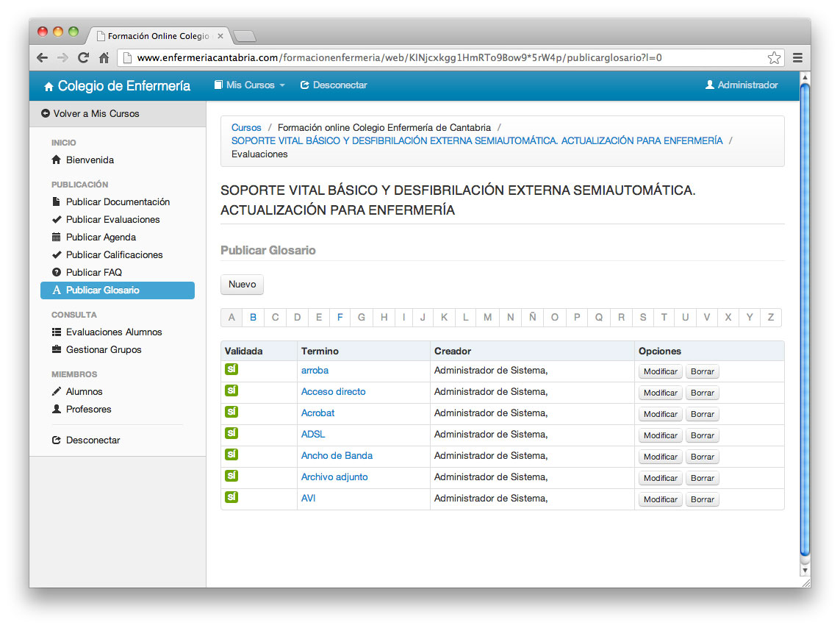The width and height of the screenshot is (840, 628).
Task: Filter glossary by letter A
Action: (231, 318)
